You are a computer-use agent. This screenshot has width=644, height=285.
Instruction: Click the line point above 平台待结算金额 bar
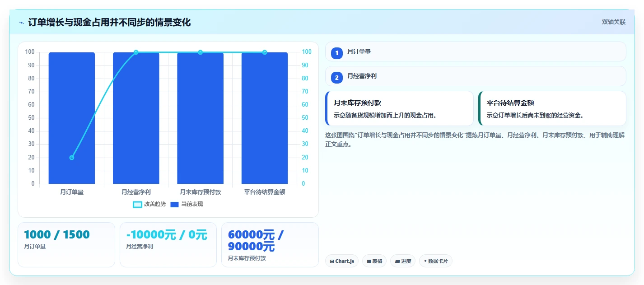point(265,52)
